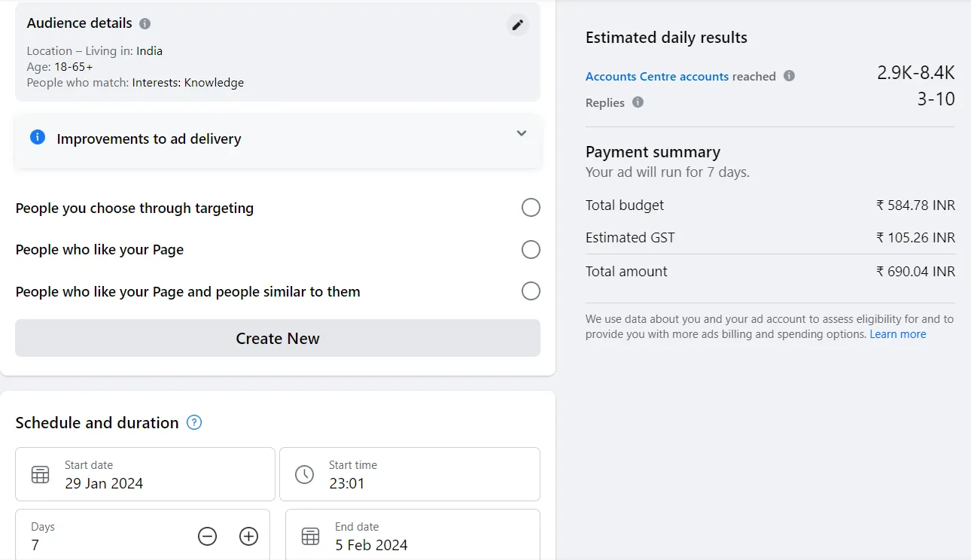Image resolution: width=971 pixels, height=560 pixels.
Task: Increase Days using the plus stepper
Action: pyautogui.click(x=248, y=536)
